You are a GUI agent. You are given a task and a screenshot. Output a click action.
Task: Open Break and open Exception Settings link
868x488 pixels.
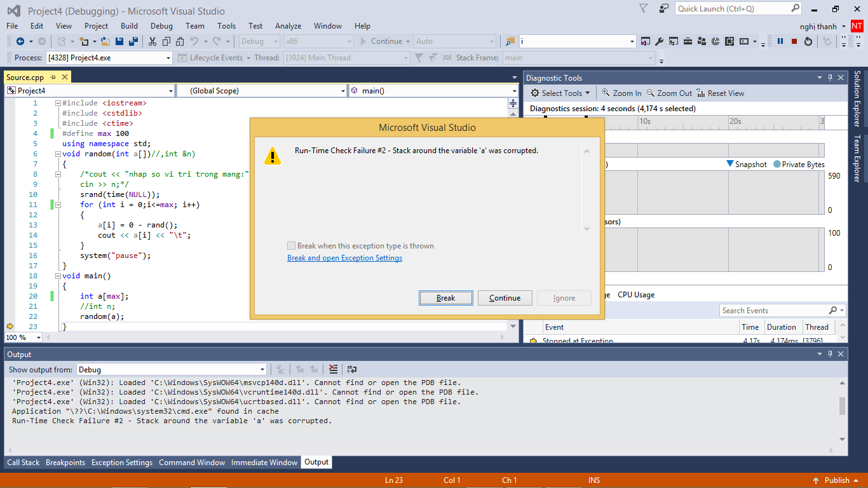pos(344,258)
